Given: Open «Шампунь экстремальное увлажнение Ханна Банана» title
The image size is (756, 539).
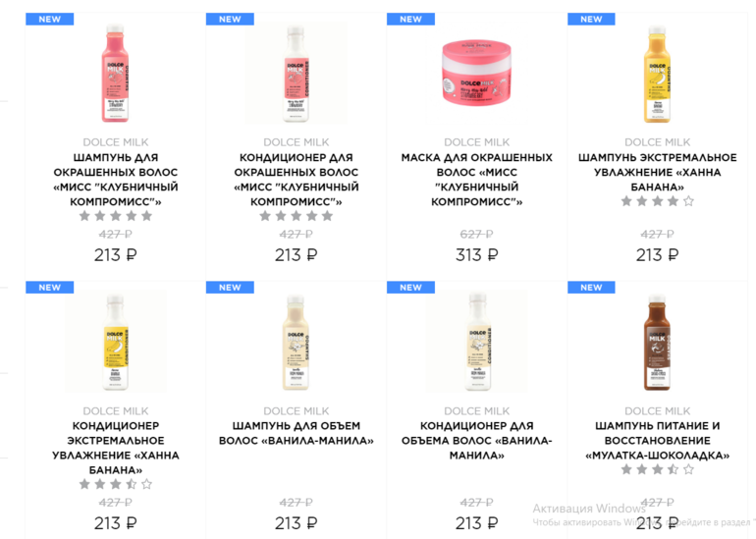Looking at the screenshot, I should point(657,172).
